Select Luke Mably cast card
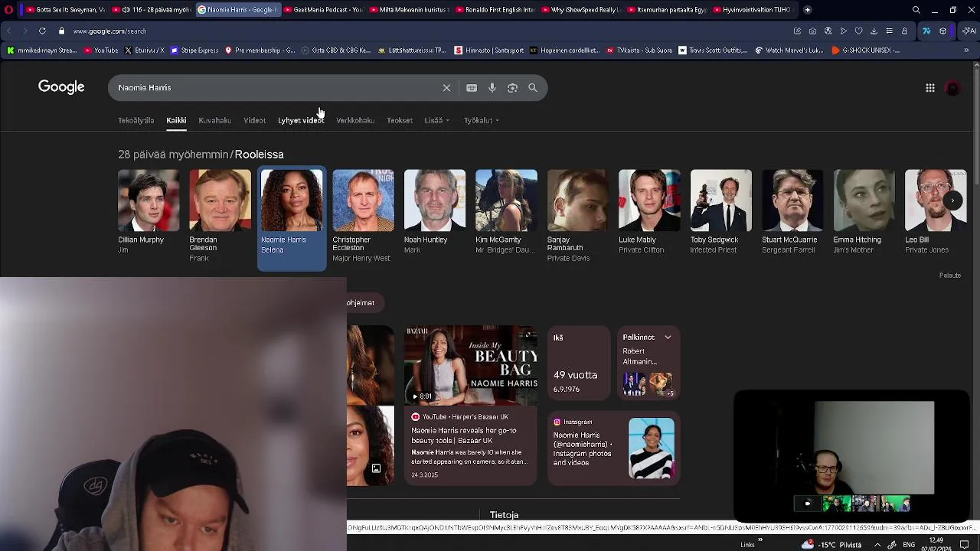This screenshot has width=980, height=551. (x=649, y=218)
